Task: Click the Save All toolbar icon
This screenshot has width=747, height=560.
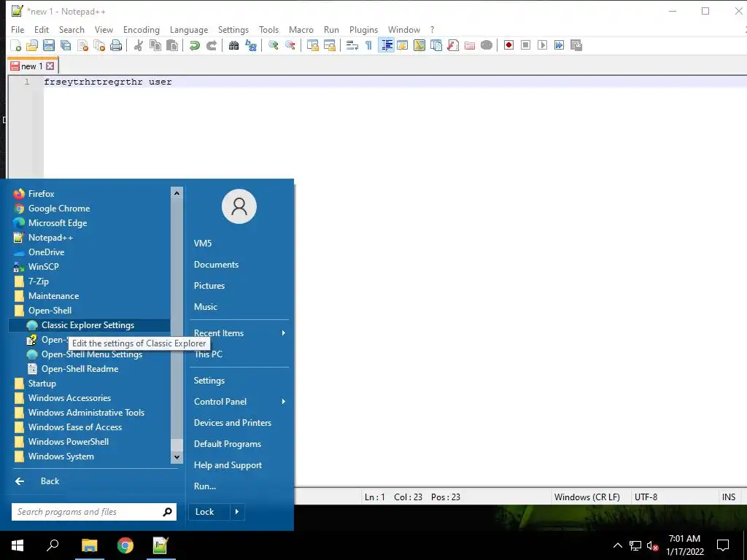Action: pos(66,45)
